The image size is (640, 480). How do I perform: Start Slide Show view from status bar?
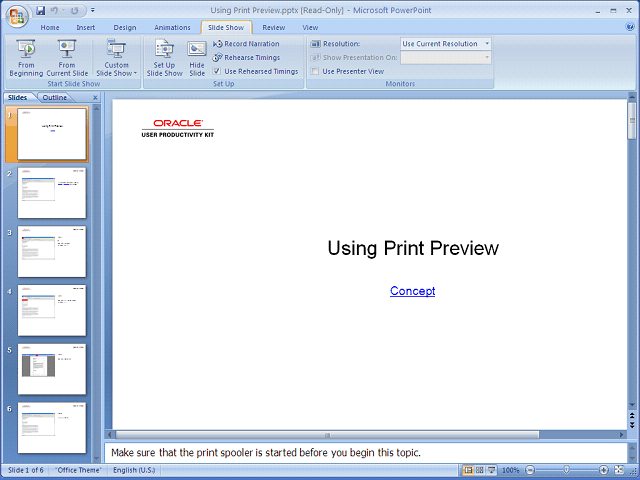click(492, 470)
